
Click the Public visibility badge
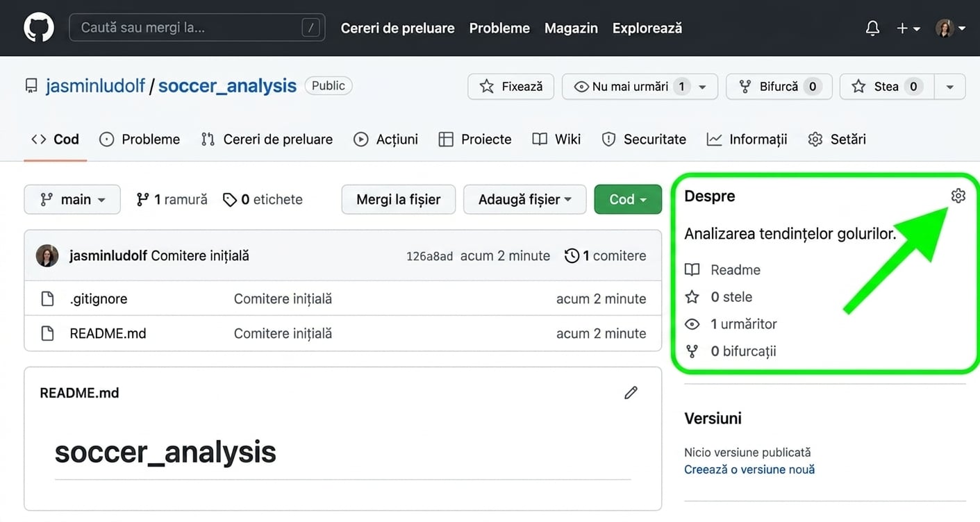point(329,85)
